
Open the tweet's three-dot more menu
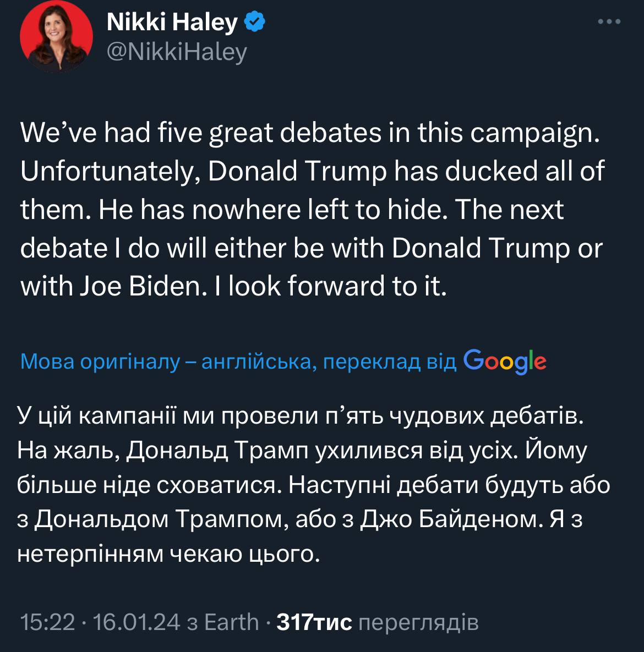(x=609, y=23)
